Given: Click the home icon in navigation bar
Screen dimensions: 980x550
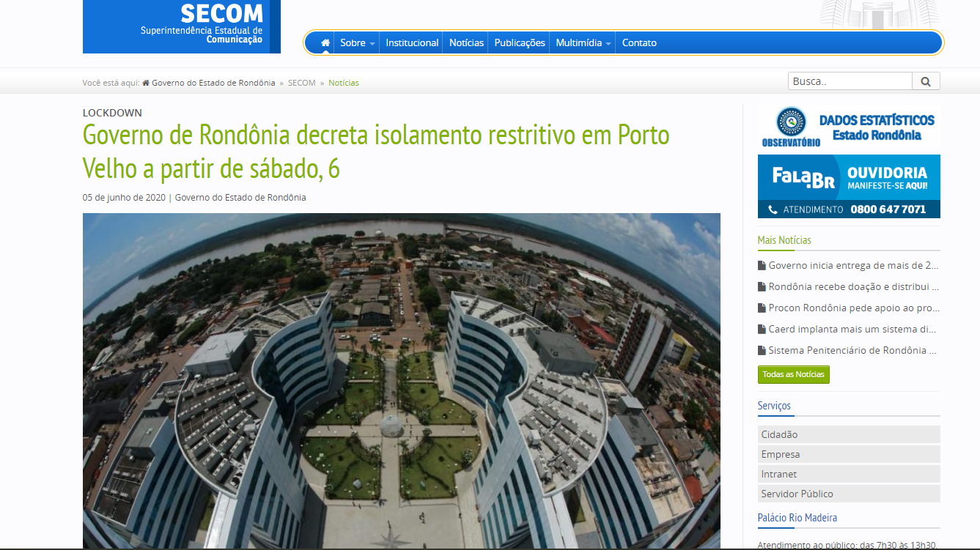Looking at the screenshot, I should (x=325, y=42).
